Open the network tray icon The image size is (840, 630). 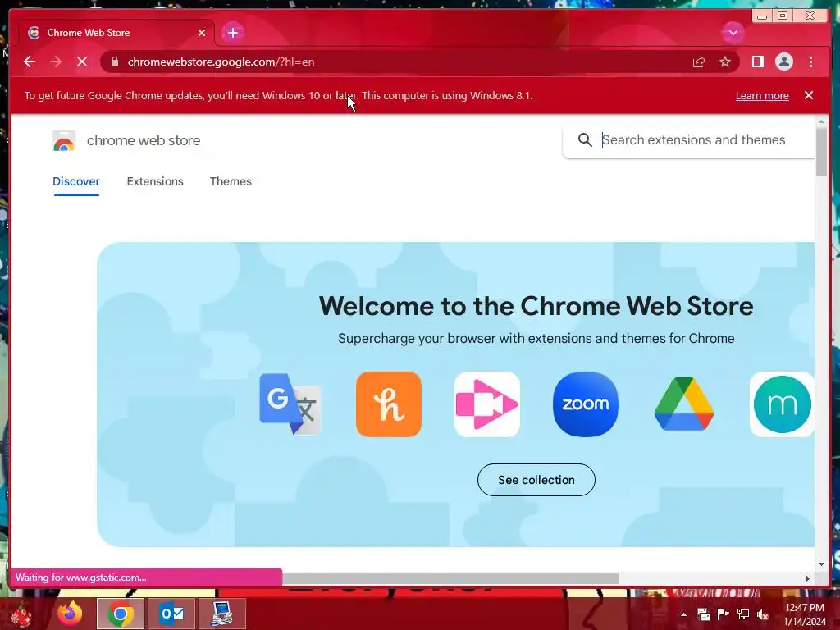(x=743, y=614)
